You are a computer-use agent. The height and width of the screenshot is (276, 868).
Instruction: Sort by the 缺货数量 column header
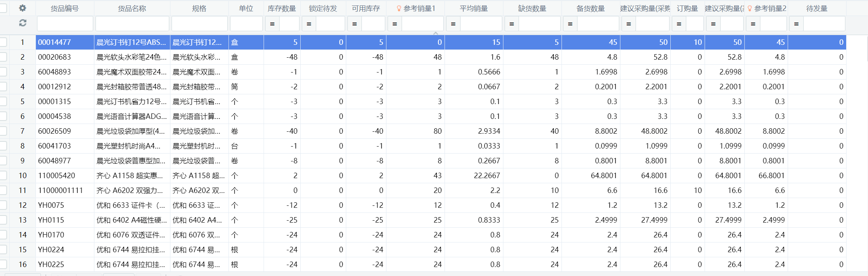tap(532, 9)
